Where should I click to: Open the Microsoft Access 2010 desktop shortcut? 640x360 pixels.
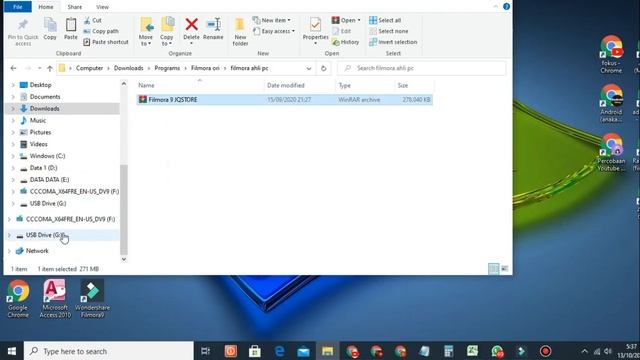click(x=55, y=299)
